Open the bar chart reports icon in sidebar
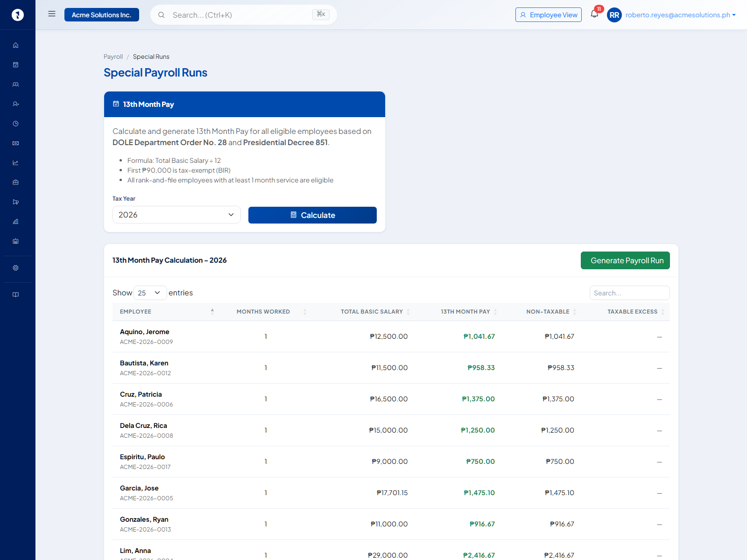 click(x=15, y=222)
